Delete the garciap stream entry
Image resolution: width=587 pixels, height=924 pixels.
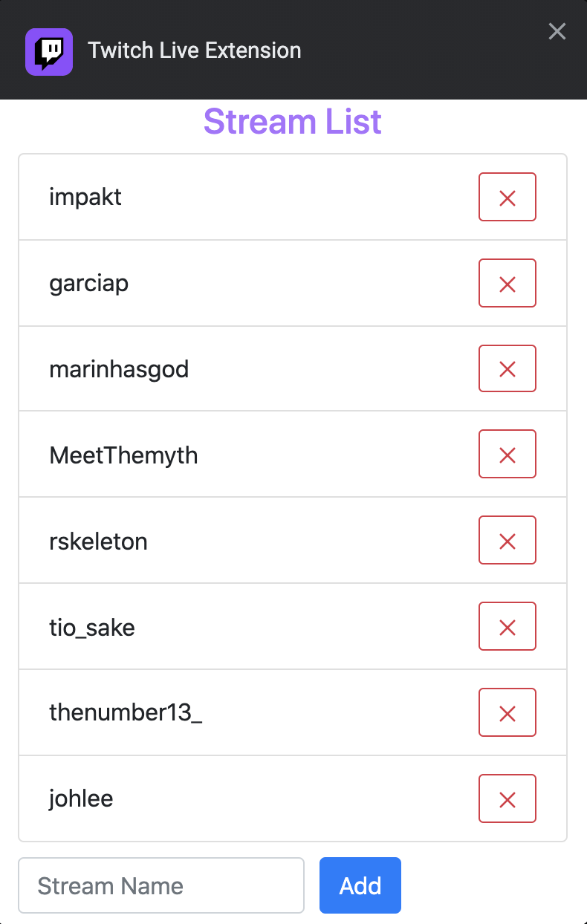[507, 284]
